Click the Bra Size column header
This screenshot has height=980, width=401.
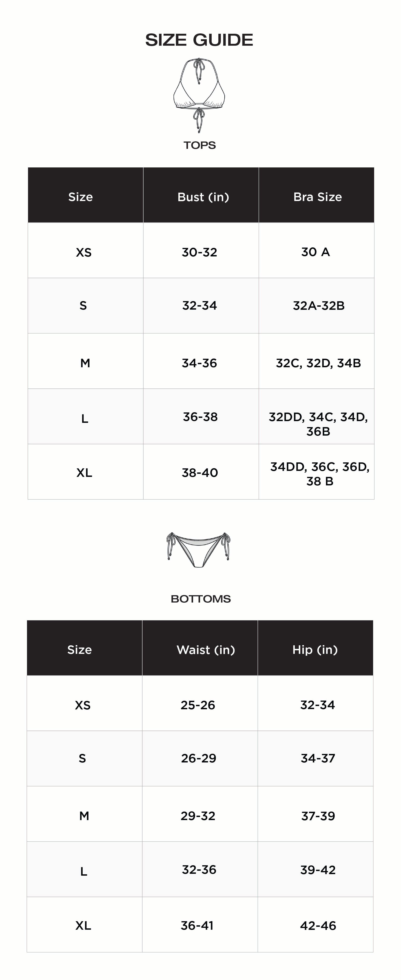coord(317,197)
